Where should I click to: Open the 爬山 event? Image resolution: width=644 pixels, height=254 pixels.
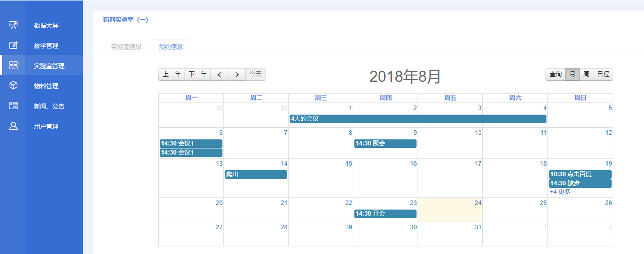pyautogui.click(x=256, y=174)
